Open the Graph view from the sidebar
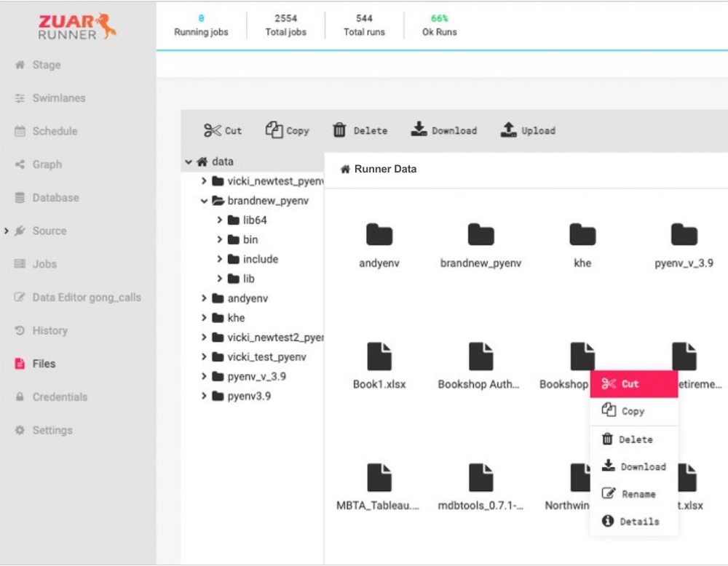The height and width of the screenshot is (566, 728). 46,164
